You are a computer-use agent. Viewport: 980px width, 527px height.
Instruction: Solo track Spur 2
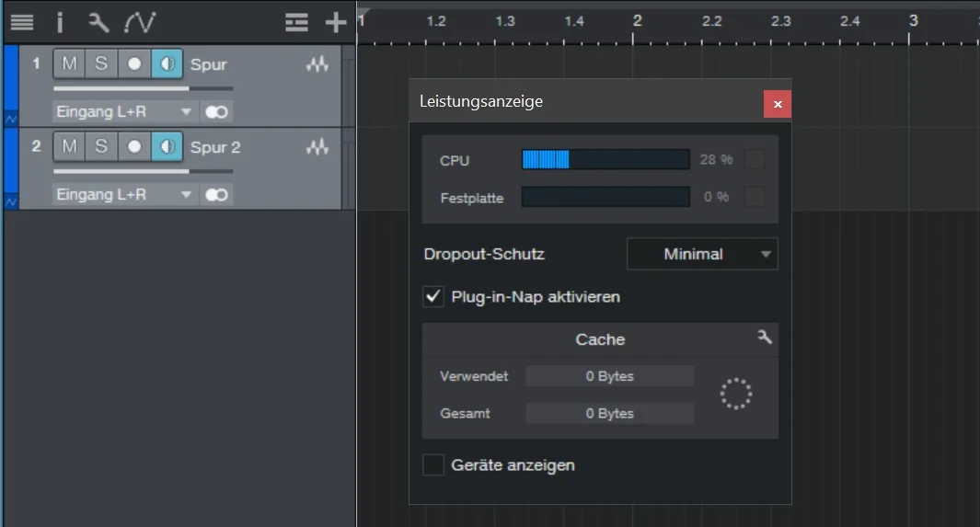click(101, 147)
